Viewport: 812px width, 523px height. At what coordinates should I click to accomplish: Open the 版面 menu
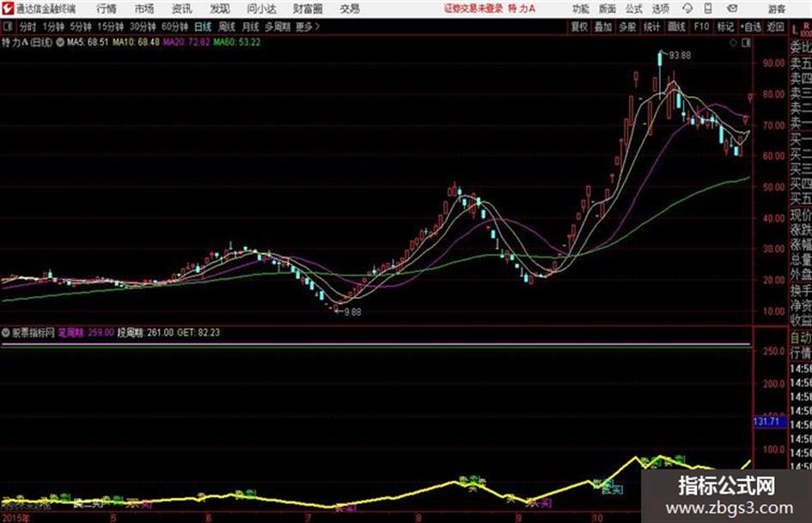click(x=607, y=9)
